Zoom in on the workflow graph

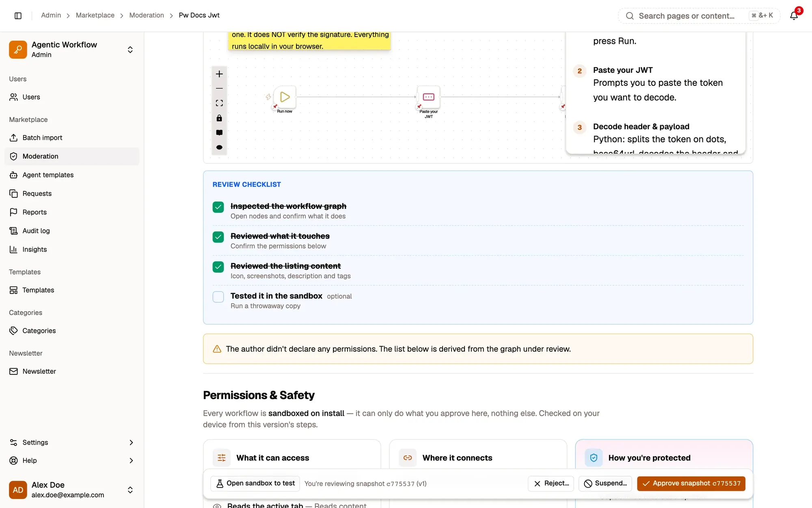[x=219, y=74]
